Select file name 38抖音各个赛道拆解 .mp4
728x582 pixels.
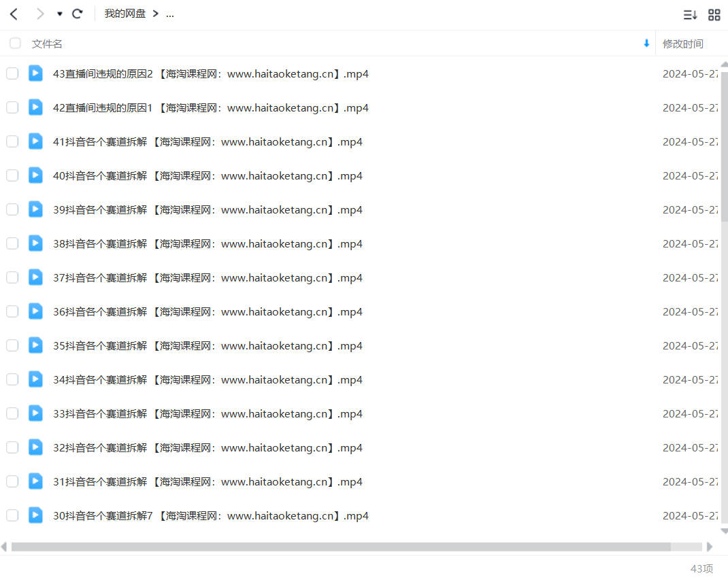tap(208, 243)
